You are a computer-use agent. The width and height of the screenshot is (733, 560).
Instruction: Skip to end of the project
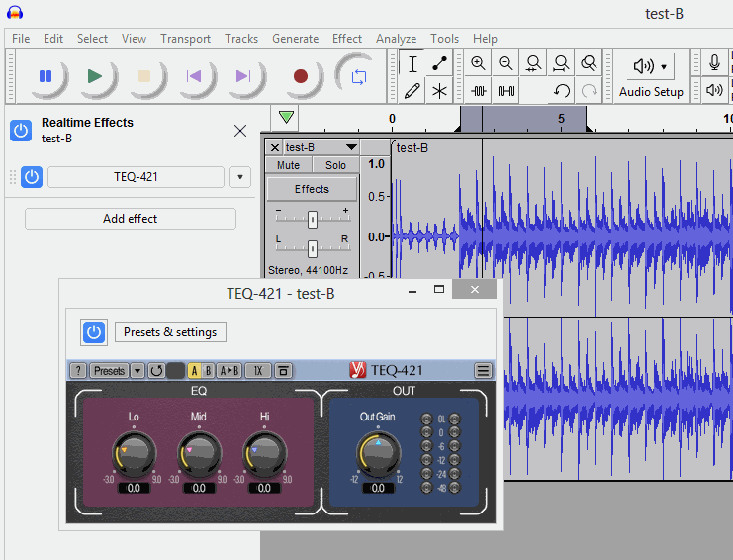pyautogui.click(x=243, y=76)
